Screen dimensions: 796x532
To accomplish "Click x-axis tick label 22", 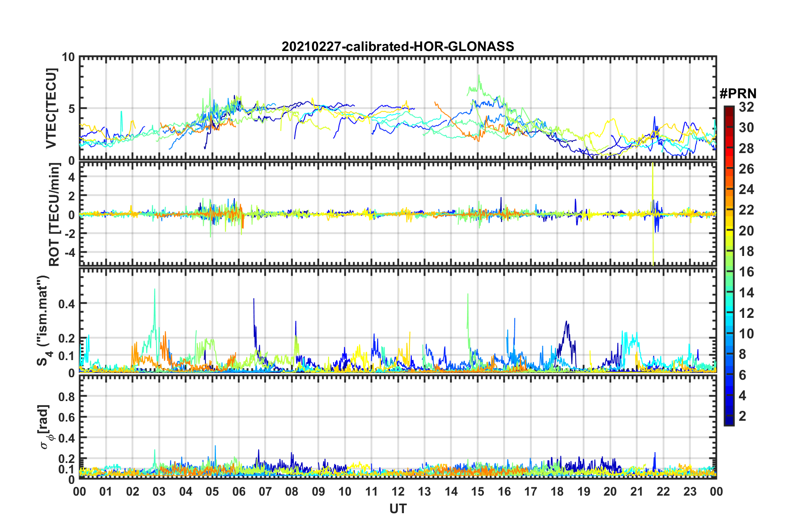I will point(663,491).
